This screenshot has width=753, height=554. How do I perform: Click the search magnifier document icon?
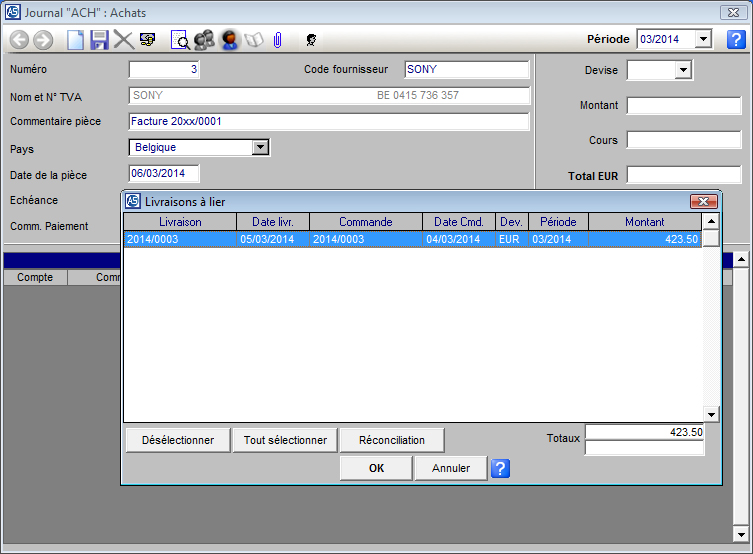tap(180, 40)
